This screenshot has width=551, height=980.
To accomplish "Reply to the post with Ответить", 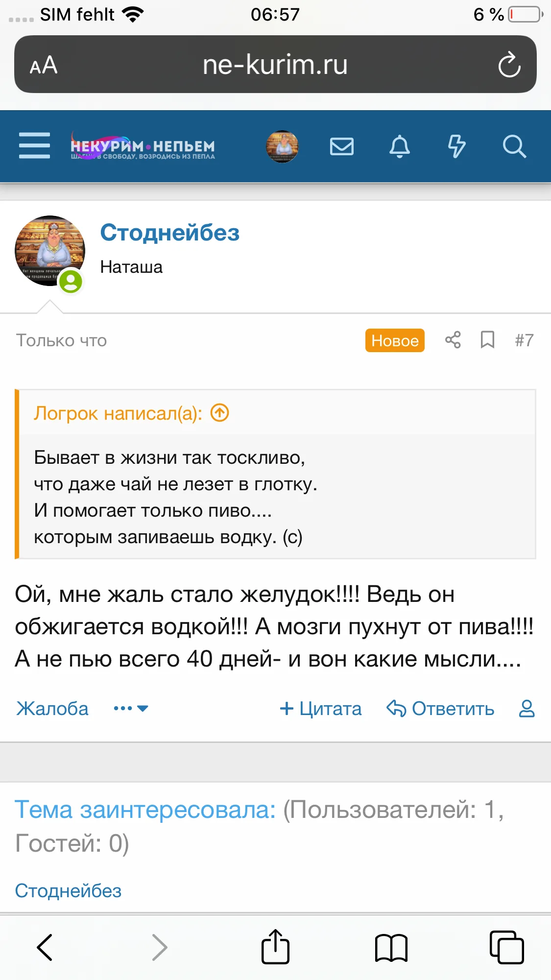I will tap(440, 709).
